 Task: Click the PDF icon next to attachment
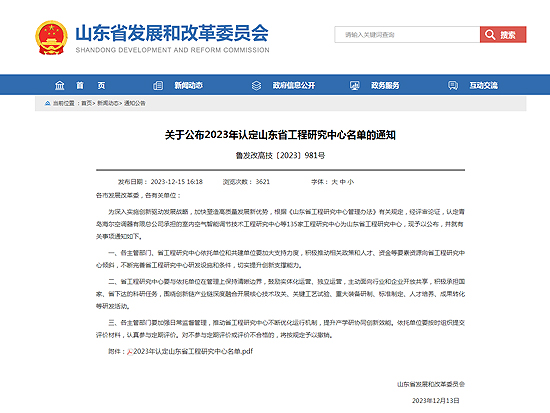(x=130, y=352)
